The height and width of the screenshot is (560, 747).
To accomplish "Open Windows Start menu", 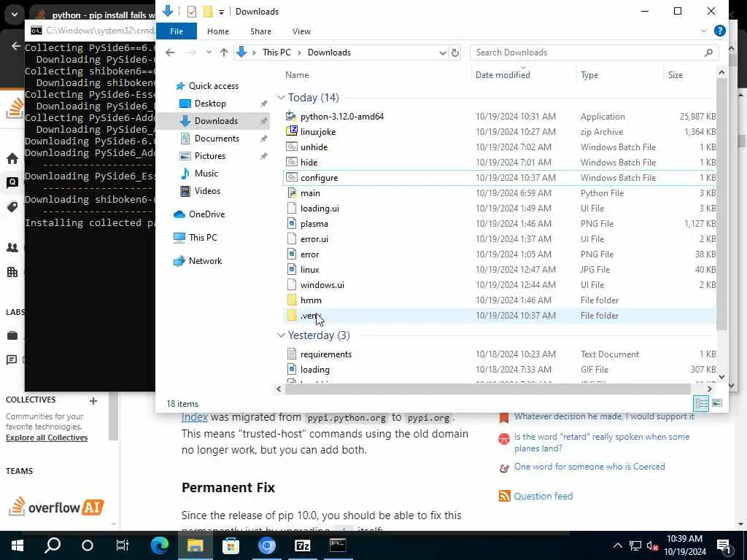I will 18,545.
